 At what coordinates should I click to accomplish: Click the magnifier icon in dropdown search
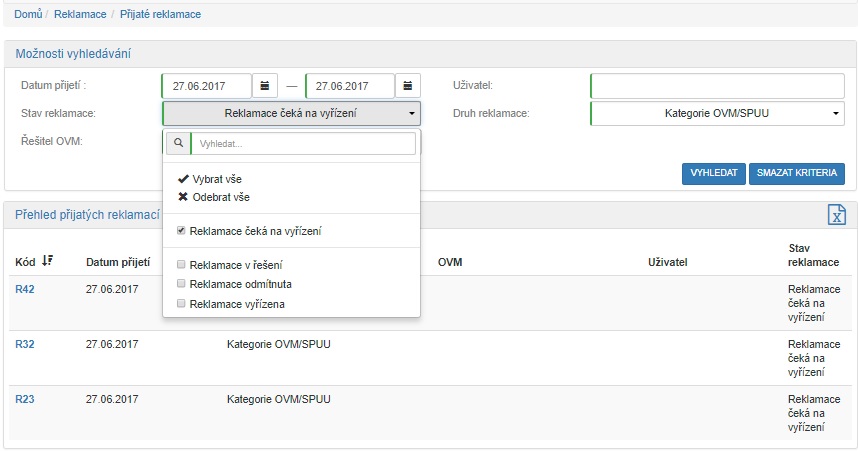pyautogui.click(x=178, y=144)
